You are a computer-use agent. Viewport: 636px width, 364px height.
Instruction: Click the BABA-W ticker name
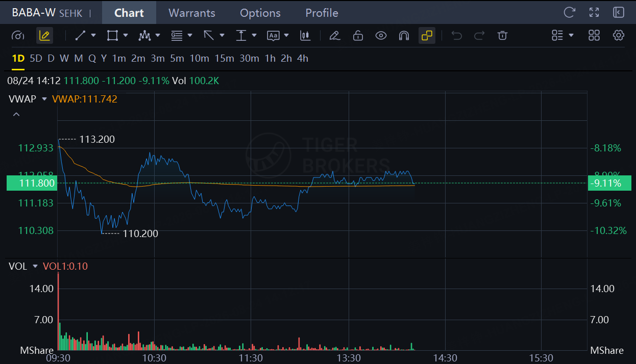pos(34,12)
